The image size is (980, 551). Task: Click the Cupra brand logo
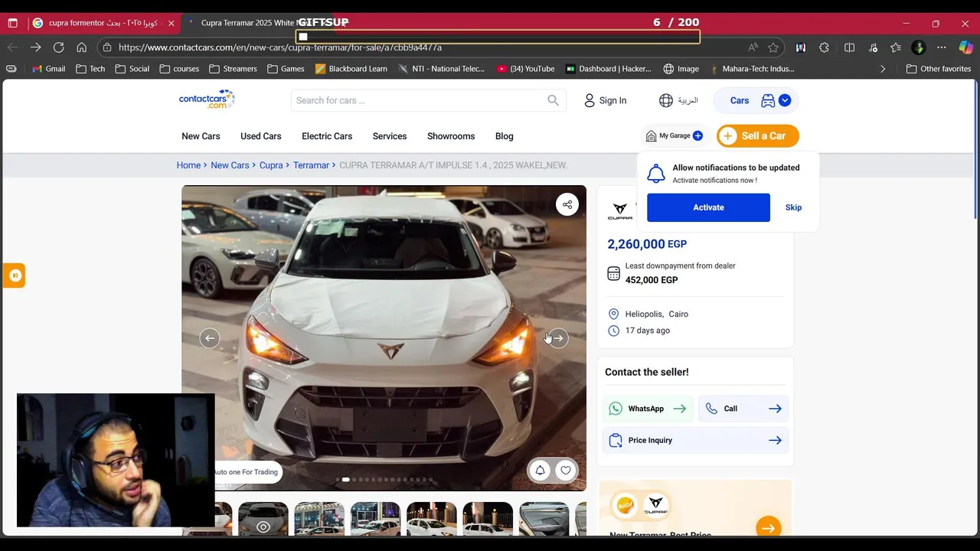[620, 210]
